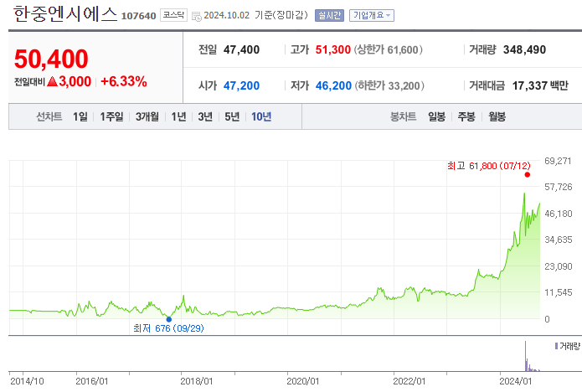Click the 2016/01 x-axis label

(91, 381)
